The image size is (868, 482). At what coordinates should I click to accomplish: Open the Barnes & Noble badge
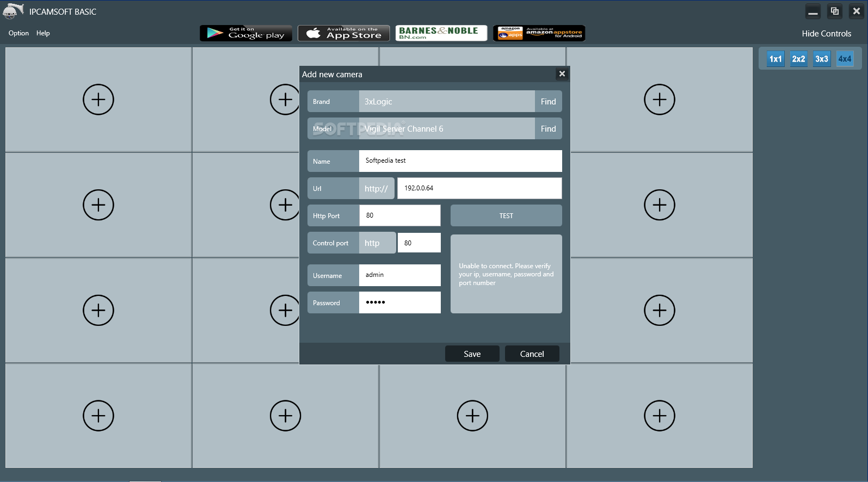441,33
